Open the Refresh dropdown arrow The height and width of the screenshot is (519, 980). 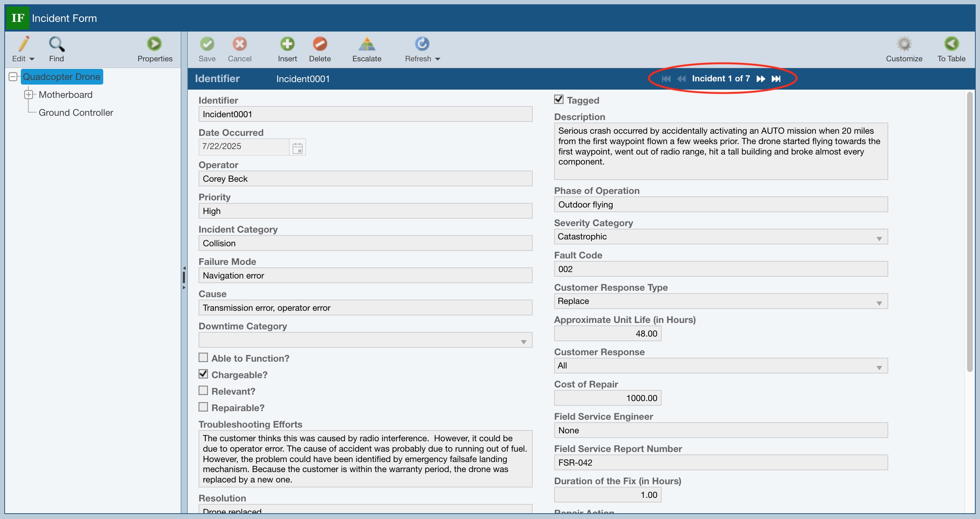point(438,59)
